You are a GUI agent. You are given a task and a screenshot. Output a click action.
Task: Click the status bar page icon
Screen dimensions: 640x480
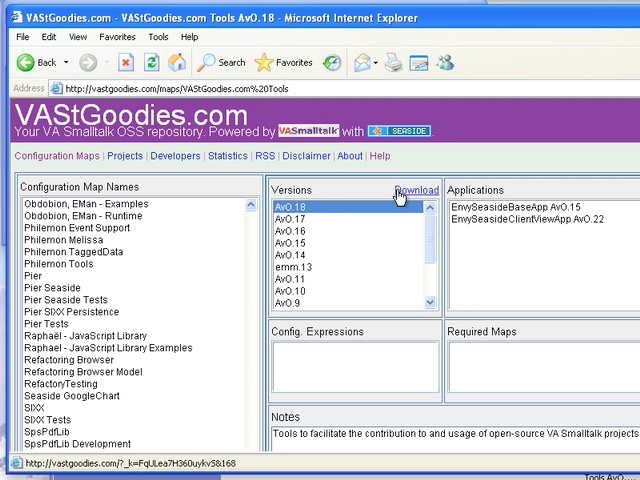[16, 463]
